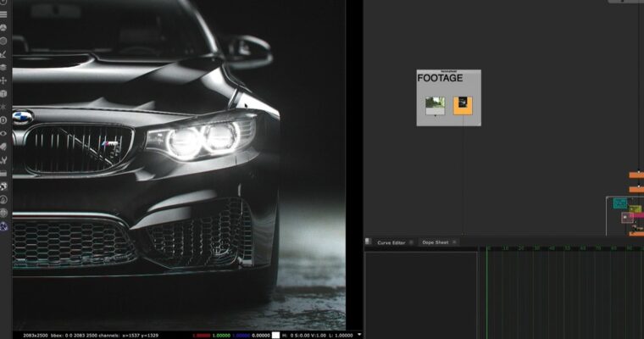Open the 3D nodes menu (cube icon)

3,94
